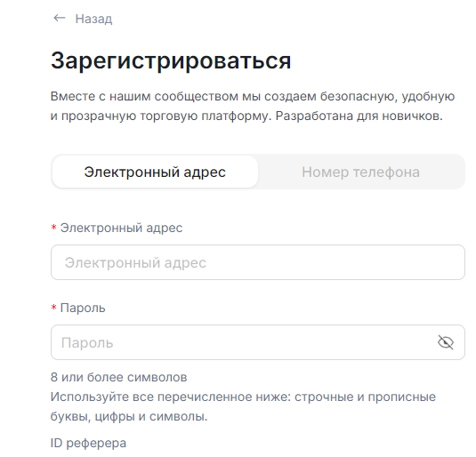Click the ID реферера label
Image resolution: width=476 pixels, height=457 pixels.
(x=88, y=443)
